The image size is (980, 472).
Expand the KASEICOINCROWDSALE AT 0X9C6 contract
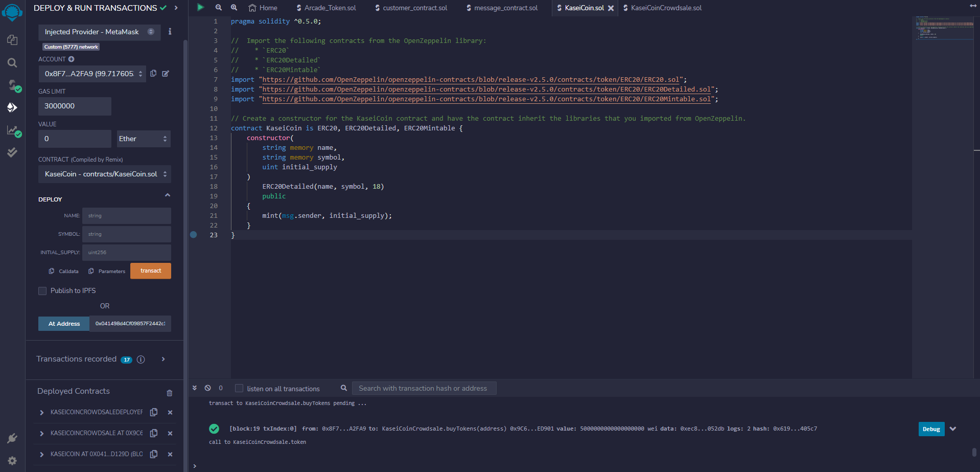[x=42, y=434]
